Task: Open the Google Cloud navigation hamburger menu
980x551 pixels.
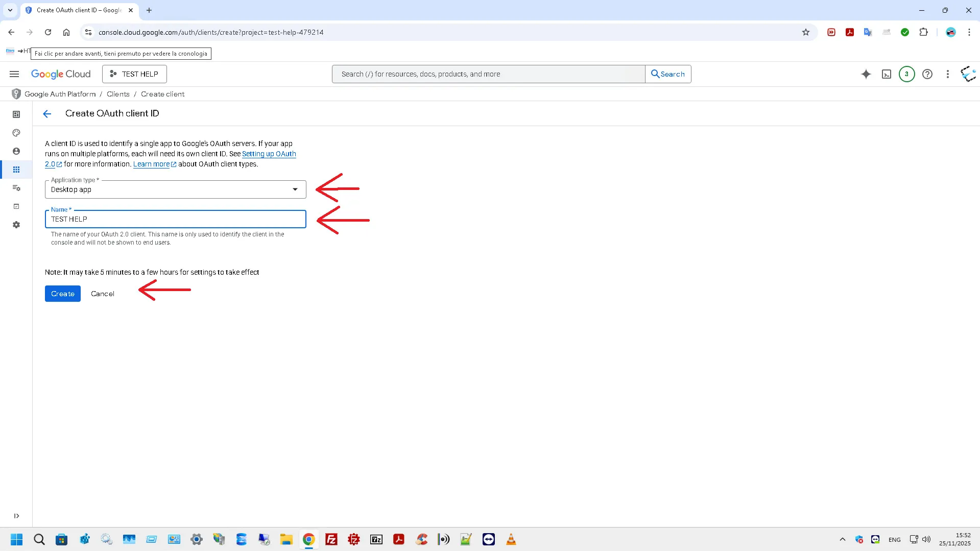Action: point(14,74)
